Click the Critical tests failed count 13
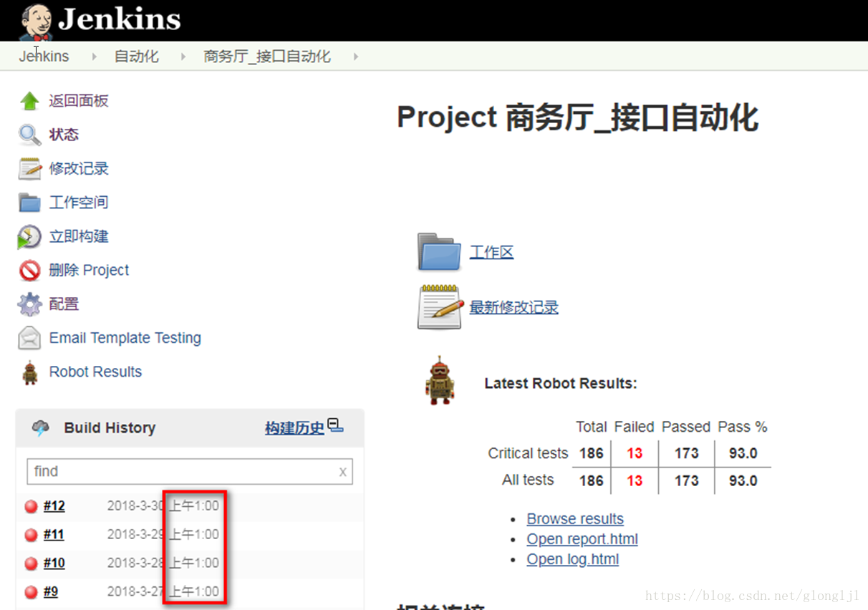 [635, 454]
